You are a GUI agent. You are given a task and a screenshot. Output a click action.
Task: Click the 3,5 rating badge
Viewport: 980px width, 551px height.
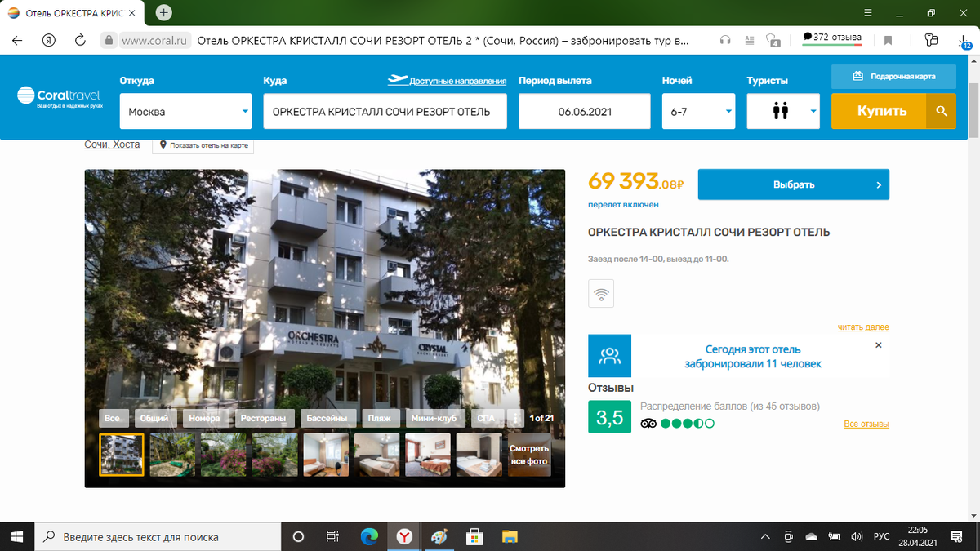coord(609,417)
